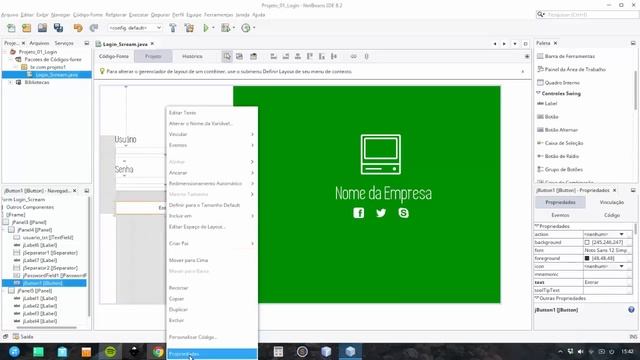Expand Outras Propriedades section
This screenshot has width=640, height=360.
click(x=536, y=298)
